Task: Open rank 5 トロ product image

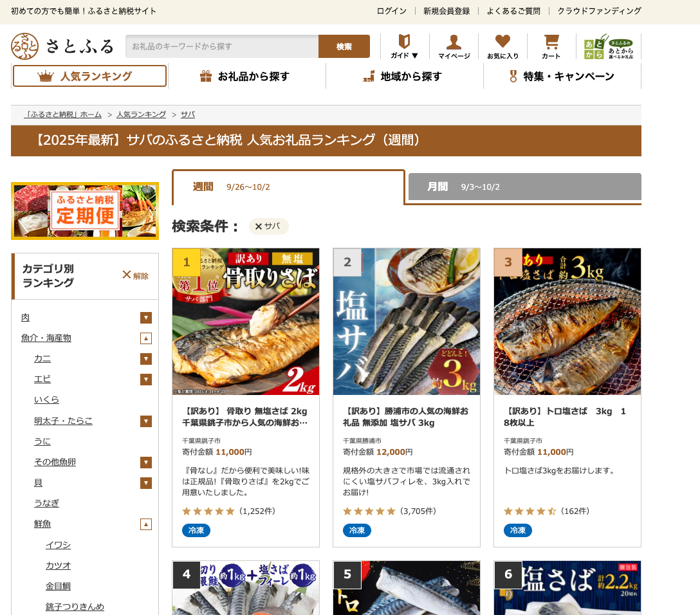Action: 406,588
